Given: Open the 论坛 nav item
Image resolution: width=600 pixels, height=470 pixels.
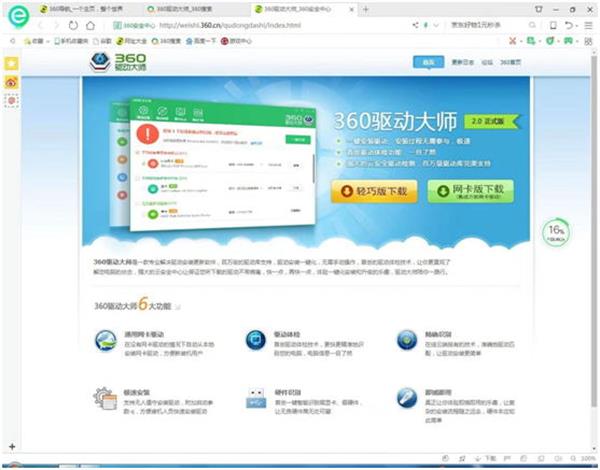Looking at the screenshot, I should pos(487,62).
